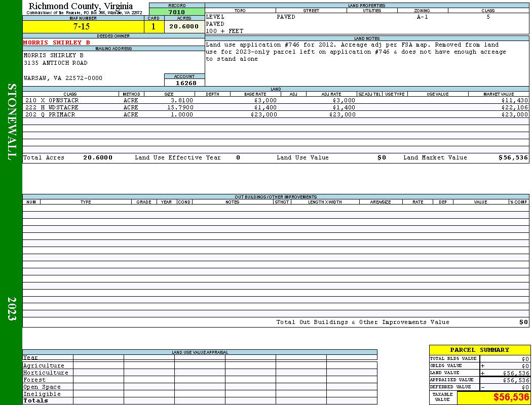This screenshot has width=532, height=405.
Task: Select zoning value A-1
Action: click(x=423, y=17)
